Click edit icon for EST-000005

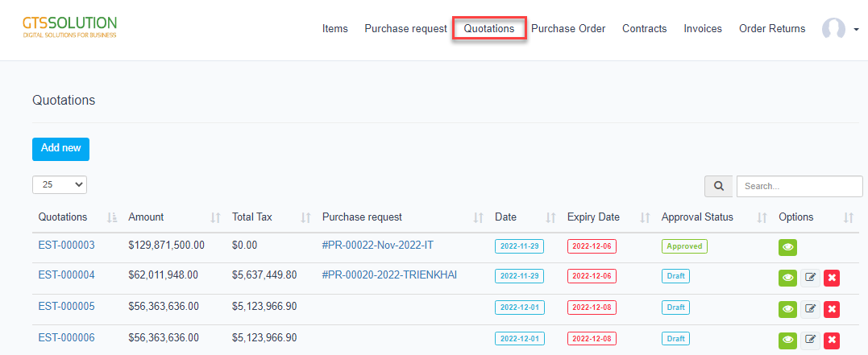coord(810,309)
